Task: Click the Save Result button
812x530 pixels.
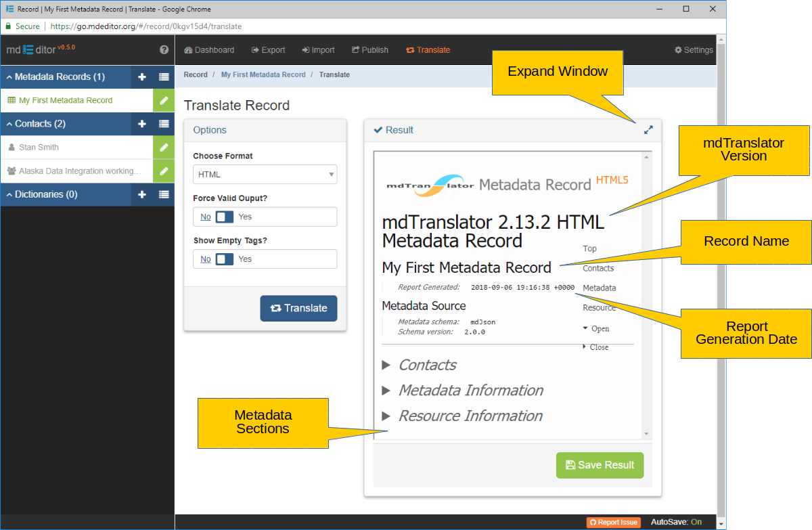Action: tap(600, 465)
